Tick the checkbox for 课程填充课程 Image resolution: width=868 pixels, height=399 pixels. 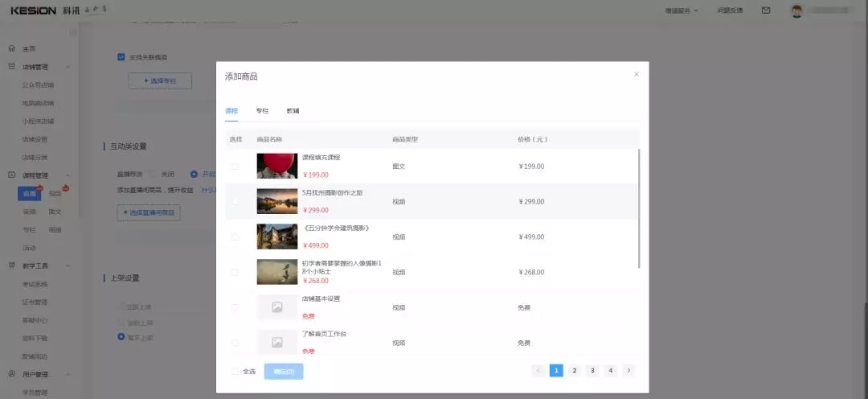235,167
